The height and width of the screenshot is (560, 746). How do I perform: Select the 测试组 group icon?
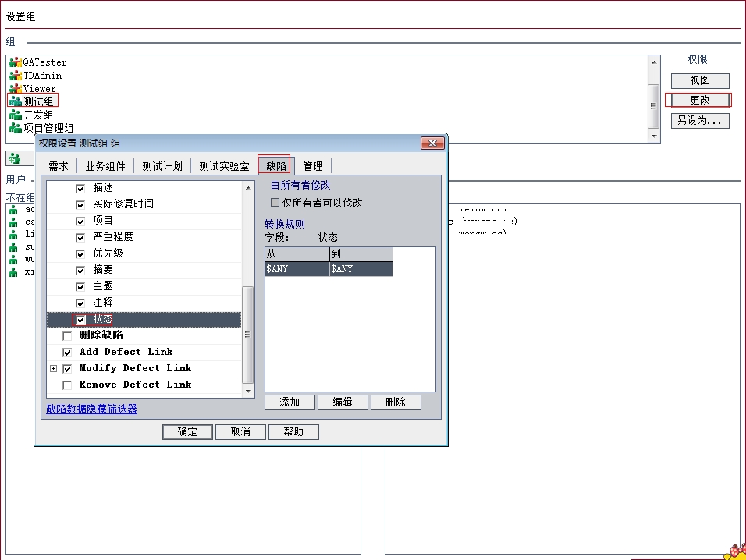click(x=15, y=101)
